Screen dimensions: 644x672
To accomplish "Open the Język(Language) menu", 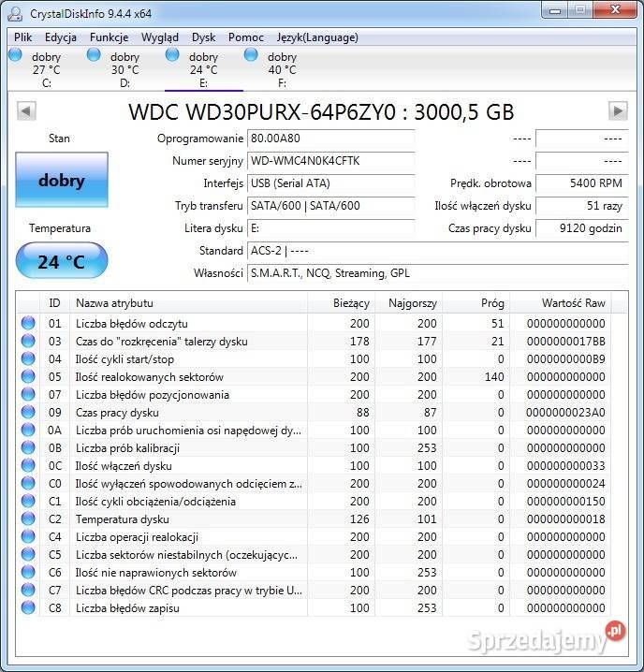I will (x=317, y=37).
